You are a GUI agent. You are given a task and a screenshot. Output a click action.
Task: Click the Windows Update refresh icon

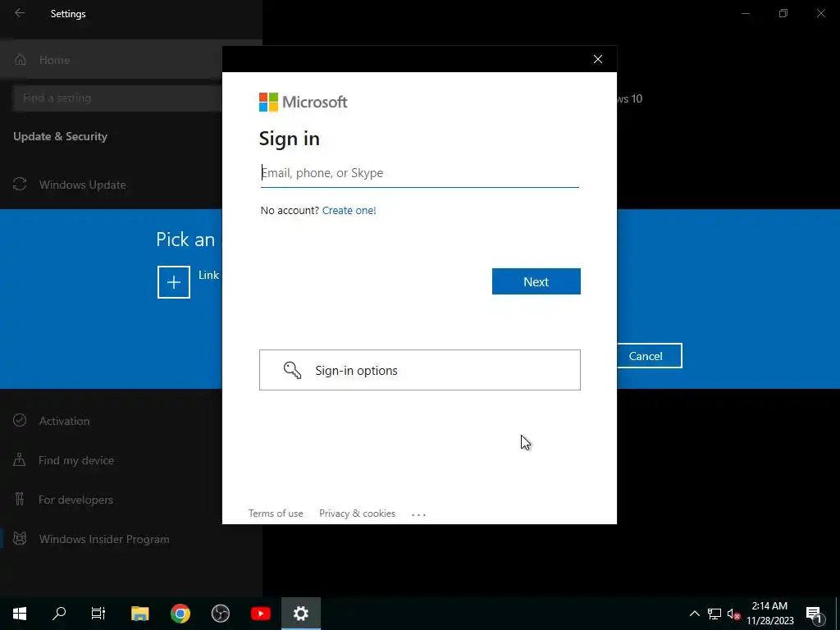coord(20,185)
